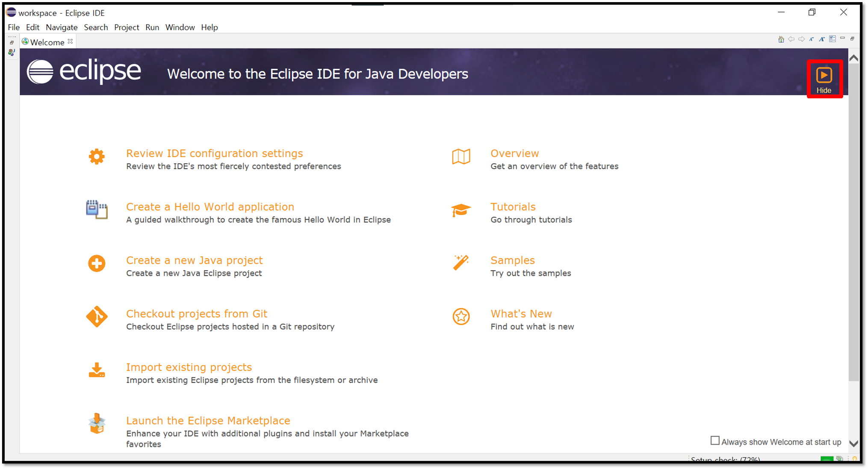868x469 pixels.
Task: Click the gear icon beside Review IDE configuration
Action: [97, 156]
